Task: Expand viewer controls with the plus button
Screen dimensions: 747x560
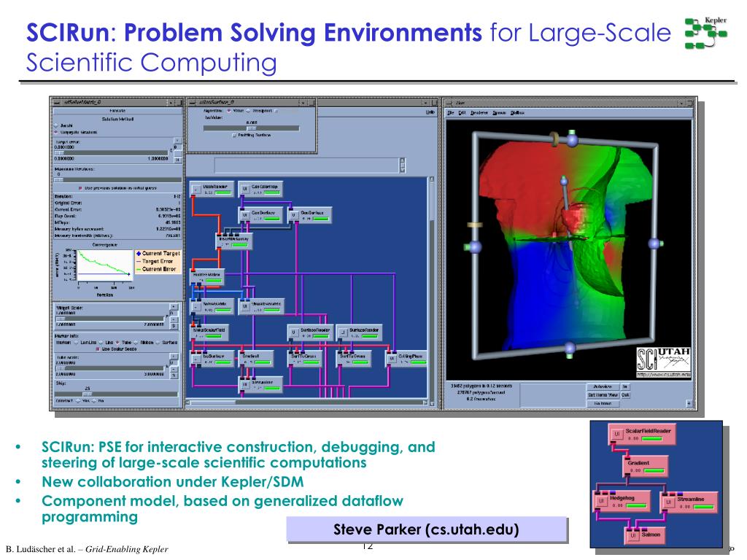Action: pos(689,403)
